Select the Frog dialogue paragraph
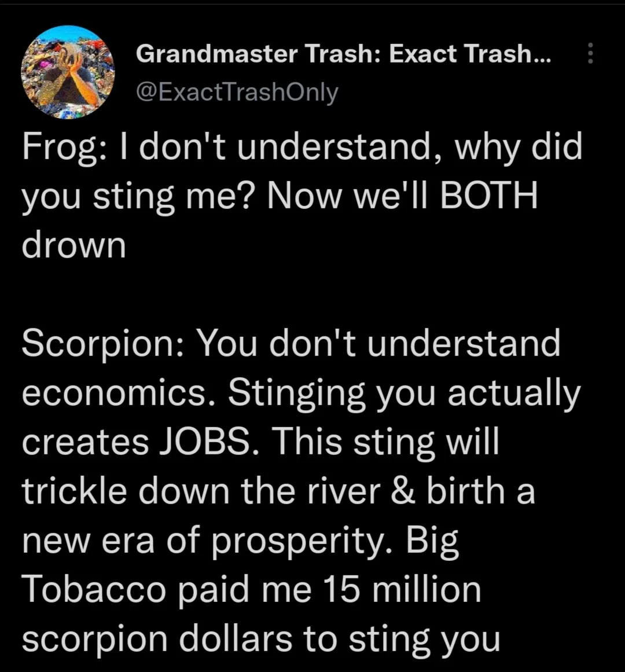Viewport: 625px width, 672px height. 302,196
